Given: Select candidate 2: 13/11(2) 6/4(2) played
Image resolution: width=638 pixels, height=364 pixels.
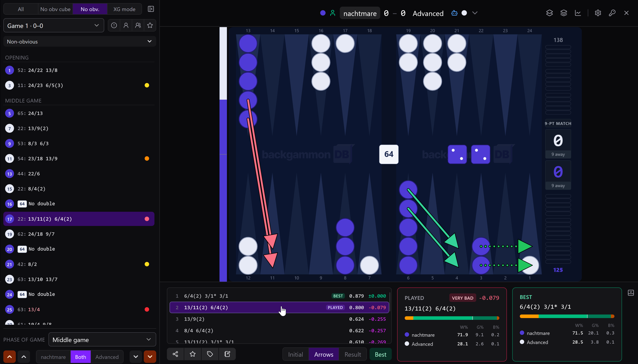Looking at the screenshot, I should click(279, 307).
